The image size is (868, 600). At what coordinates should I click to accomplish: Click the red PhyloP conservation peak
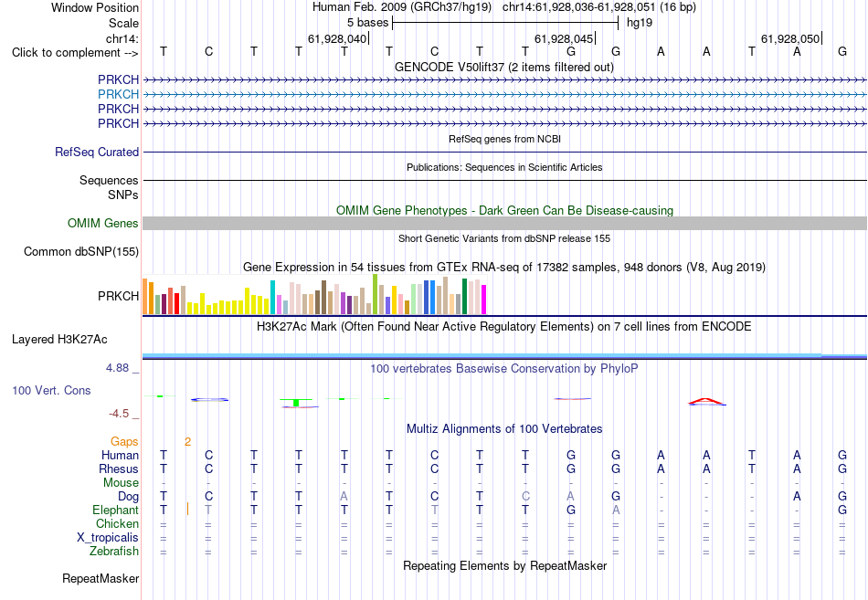[706, 401]
